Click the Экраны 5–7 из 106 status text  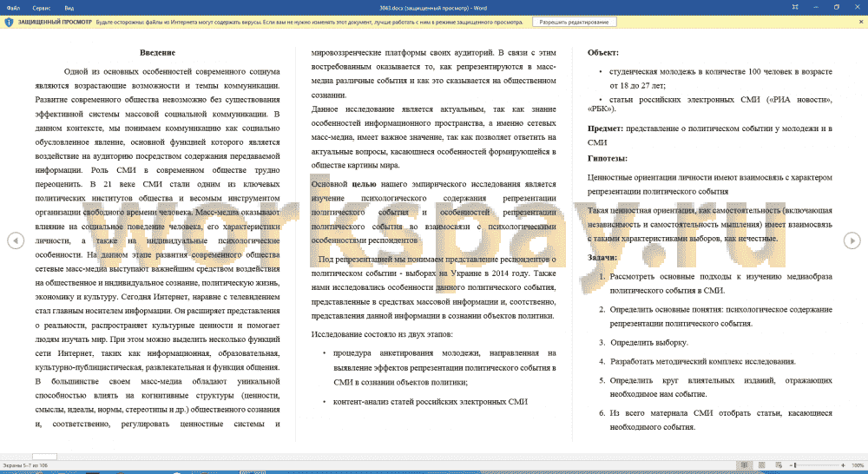(25, 465)
